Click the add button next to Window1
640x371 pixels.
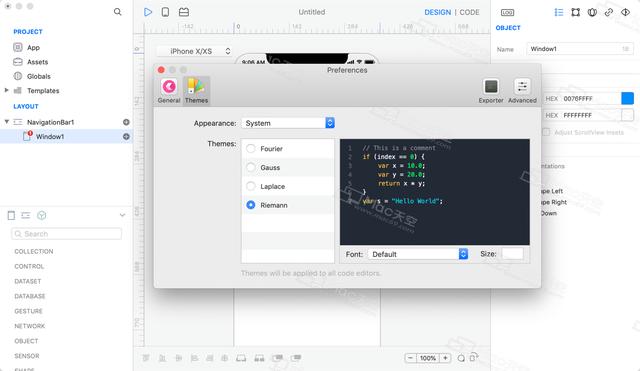pyautogui.click(x=126, y=137)
